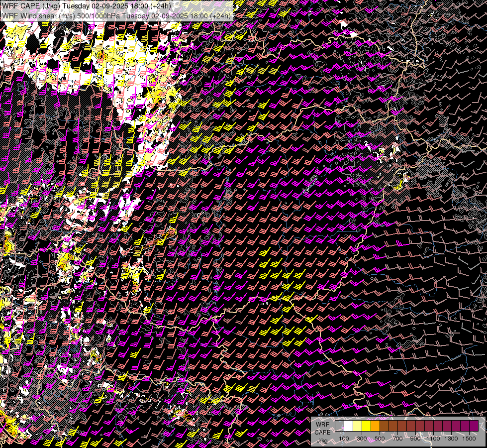
Task: Click the legend label "500"
Action: [380, 439]
